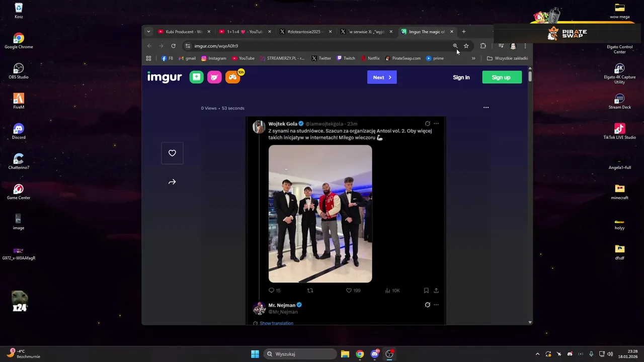Click the tweet upload/share icon
The width and height of the screenshot is (644, 362).
[x=436, y=291]
